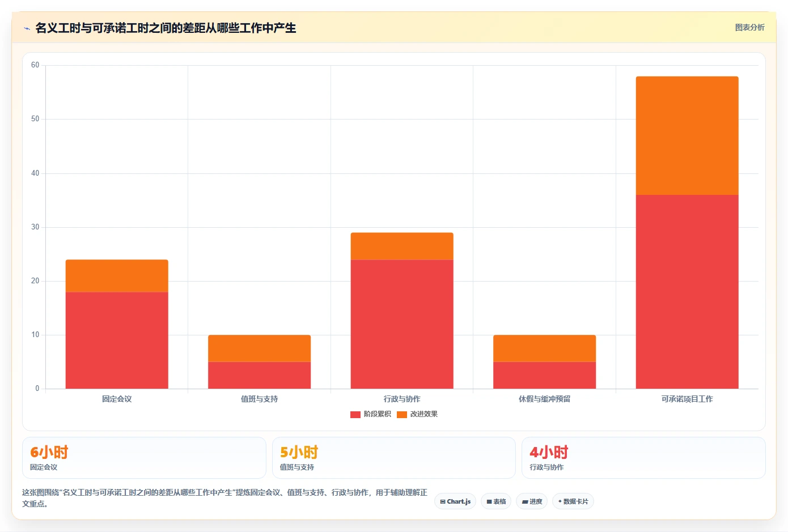Click the 行政与协作 x-axis label
The height and width of the screenshot is (532, 788).
click(402, 399)
